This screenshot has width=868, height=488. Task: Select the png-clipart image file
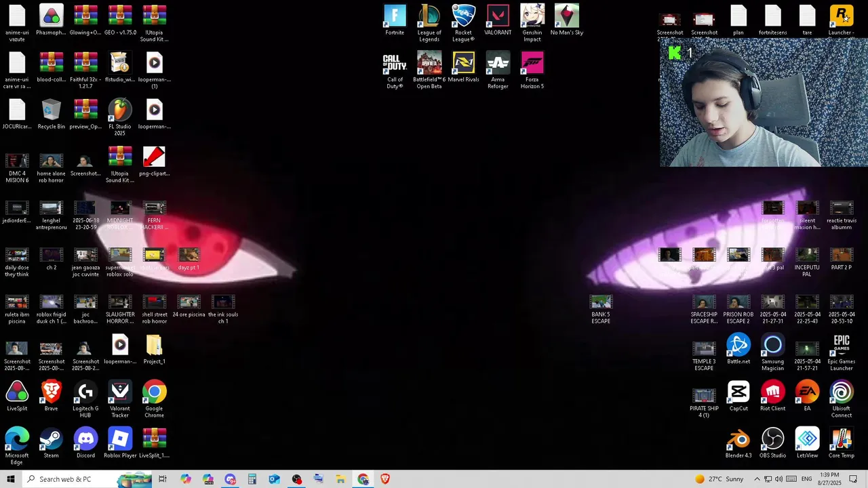pos(154,161)
